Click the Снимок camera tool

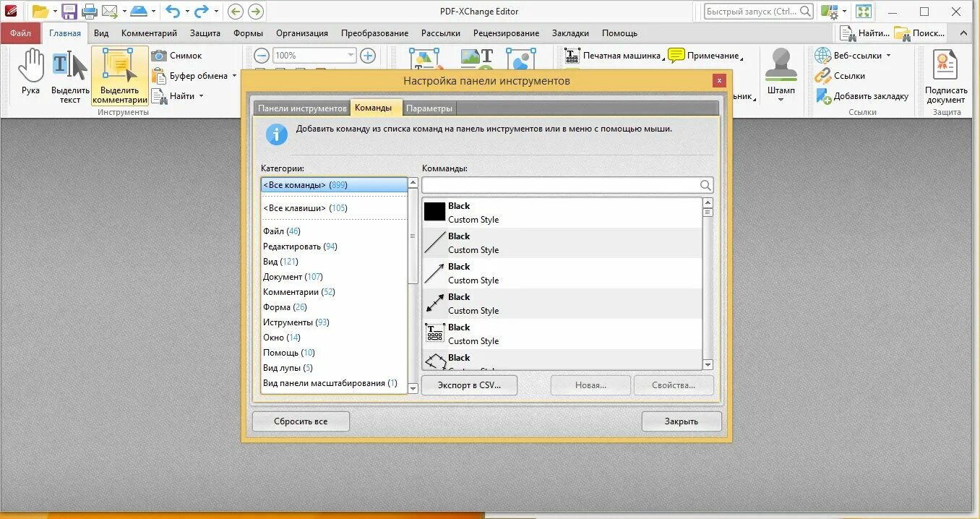coord(177,56)
